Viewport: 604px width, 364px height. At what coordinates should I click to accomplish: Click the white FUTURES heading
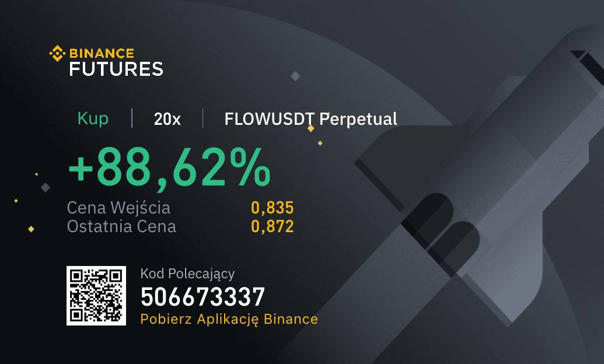[116, 69]
